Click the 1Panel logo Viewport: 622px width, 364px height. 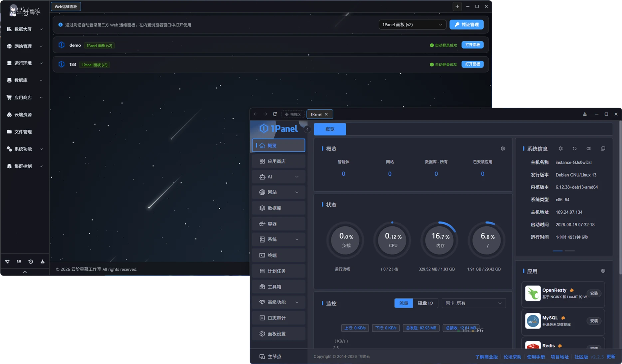(x=279, y=129)
